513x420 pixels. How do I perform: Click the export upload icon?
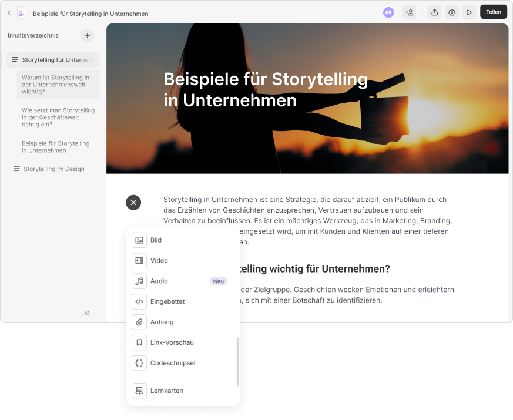coord(434,12)
